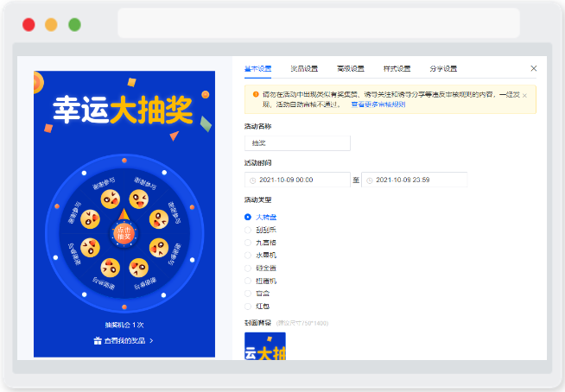
Task: Click the 封面背景 label
Action: pos(257,323)
